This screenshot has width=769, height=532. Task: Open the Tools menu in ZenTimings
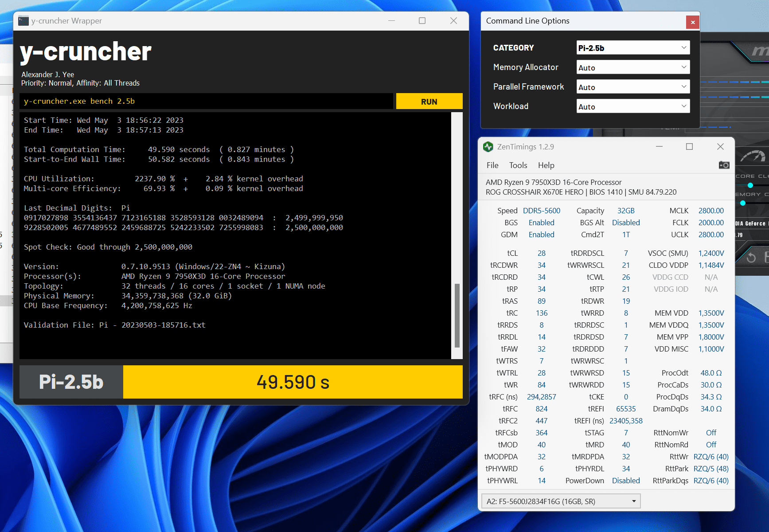coord(518,165)
